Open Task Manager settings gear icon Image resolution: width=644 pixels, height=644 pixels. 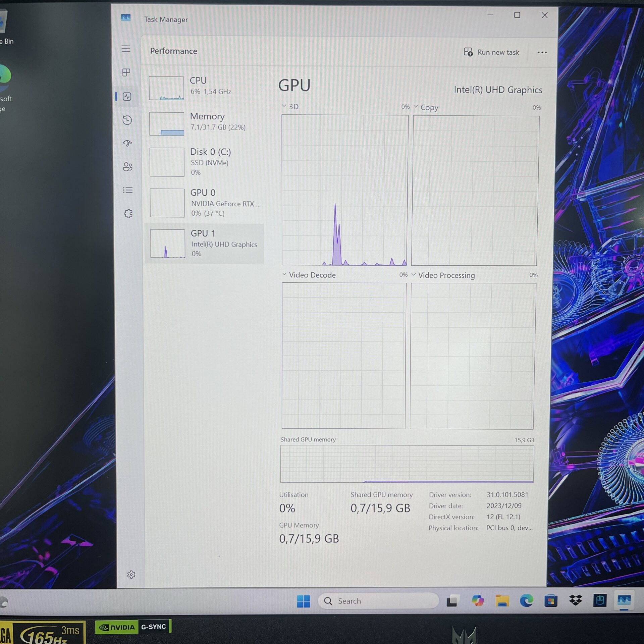(131, 575)
